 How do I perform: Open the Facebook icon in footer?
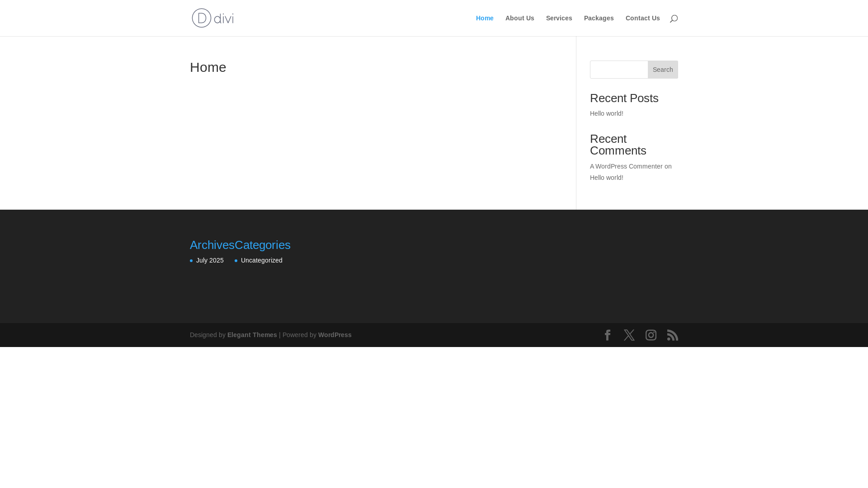[x=608, y=335]
